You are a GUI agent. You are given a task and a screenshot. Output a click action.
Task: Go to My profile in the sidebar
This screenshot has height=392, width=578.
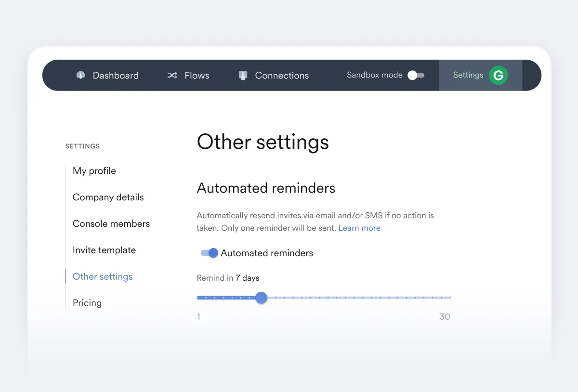94,171
